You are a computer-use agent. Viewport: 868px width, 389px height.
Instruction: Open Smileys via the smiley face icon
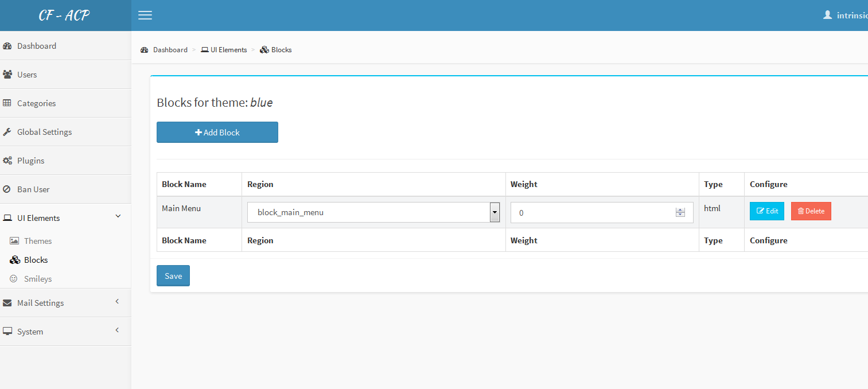click(14, 279)
